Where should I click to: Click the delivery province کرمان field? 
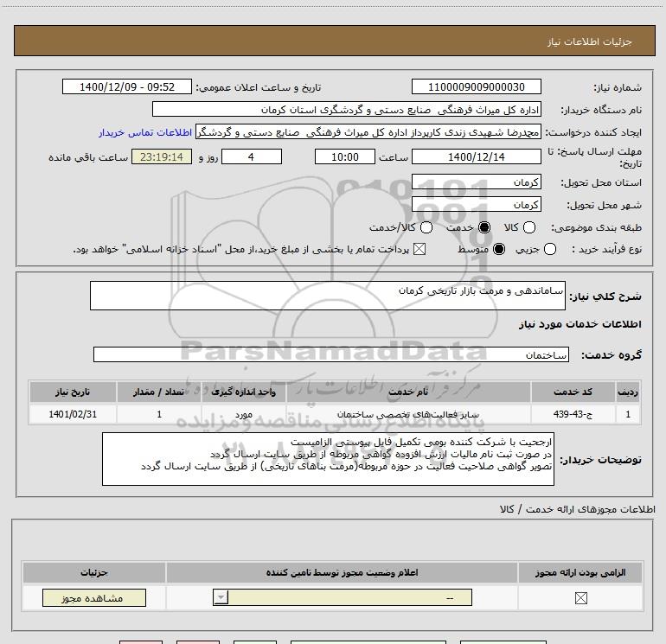(476, 182)
